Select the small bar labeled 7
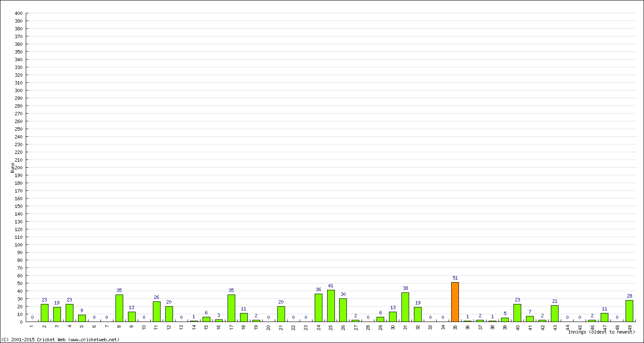 (x=530, y=319)
